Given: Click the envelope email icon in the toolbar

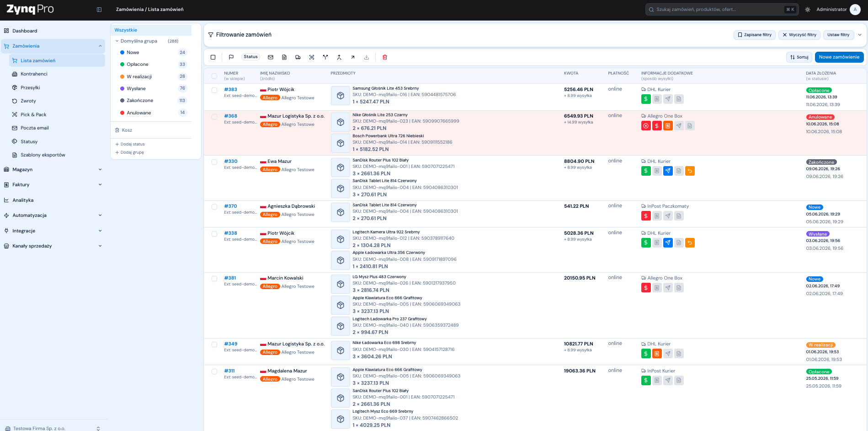Looking at the screenshot, I should (x=271, y=57).
